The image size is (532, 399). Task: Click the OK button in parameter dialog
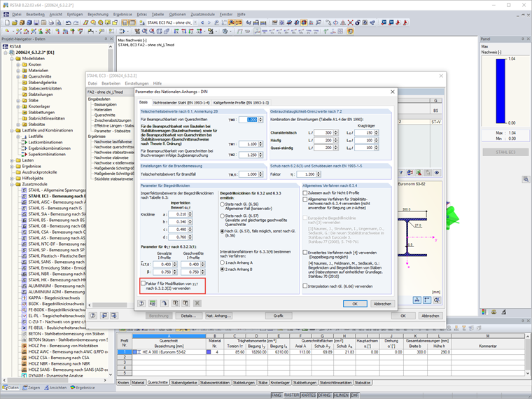click(x=355, y=304)
